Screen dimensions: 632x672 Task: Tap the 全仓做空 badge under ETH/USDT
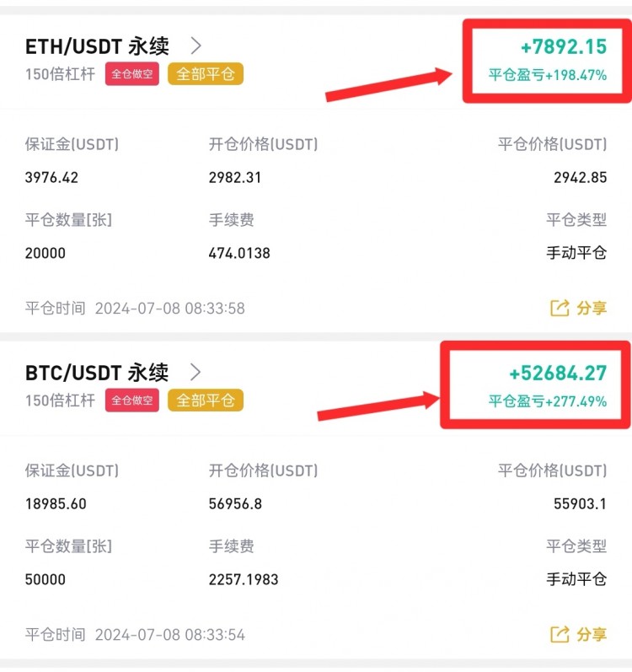point(132,74)
